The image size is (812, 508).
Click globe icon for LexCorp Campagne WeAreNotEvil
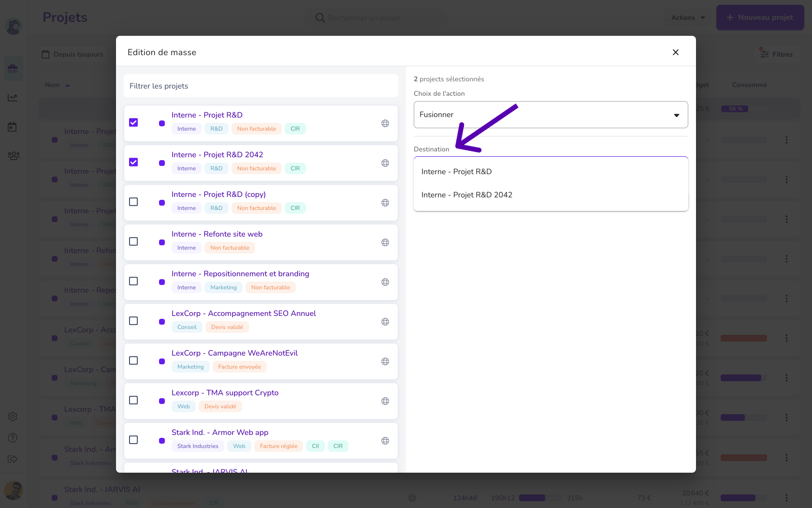[385, 361]
